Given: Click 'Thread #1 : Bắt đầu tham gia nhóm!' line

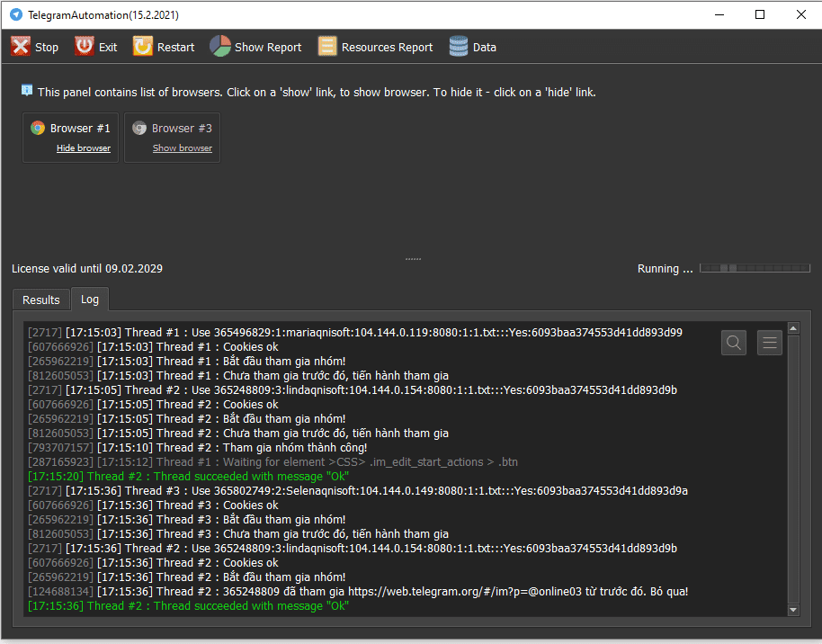Looking at the screenshot, I should point(187,362).
